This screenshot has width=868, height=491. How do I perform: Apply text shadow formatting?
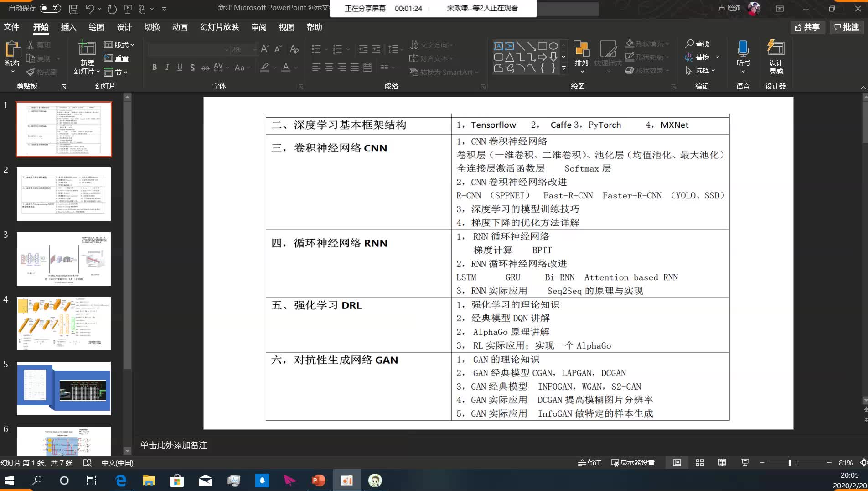192,68
